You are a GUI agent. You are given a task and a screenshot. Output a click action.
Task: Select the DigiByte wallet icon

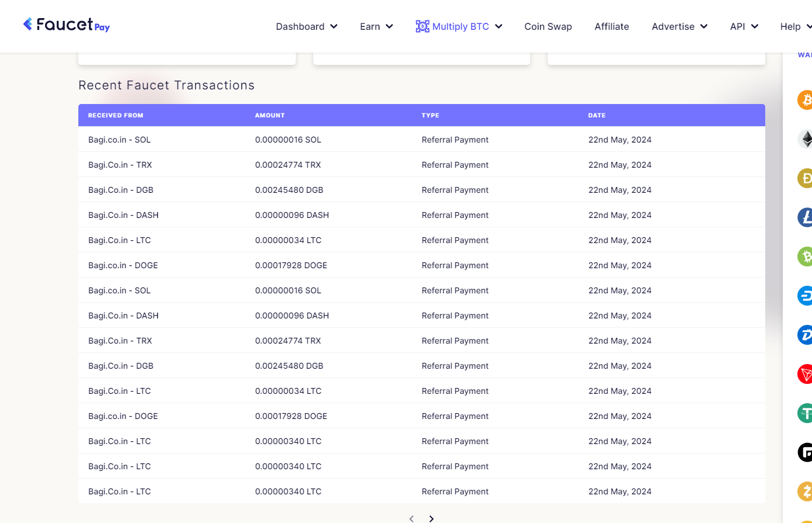pyautogui.click(x=805, y=335)
